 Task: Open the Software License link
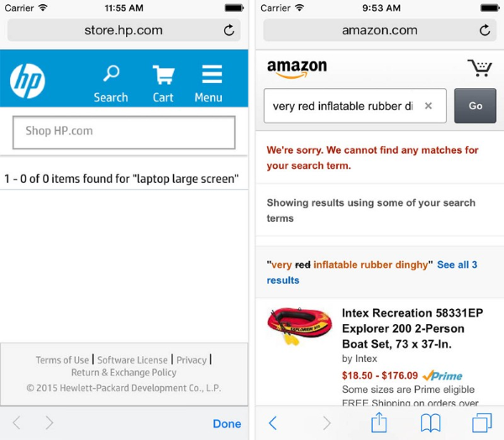coord(133,360)
